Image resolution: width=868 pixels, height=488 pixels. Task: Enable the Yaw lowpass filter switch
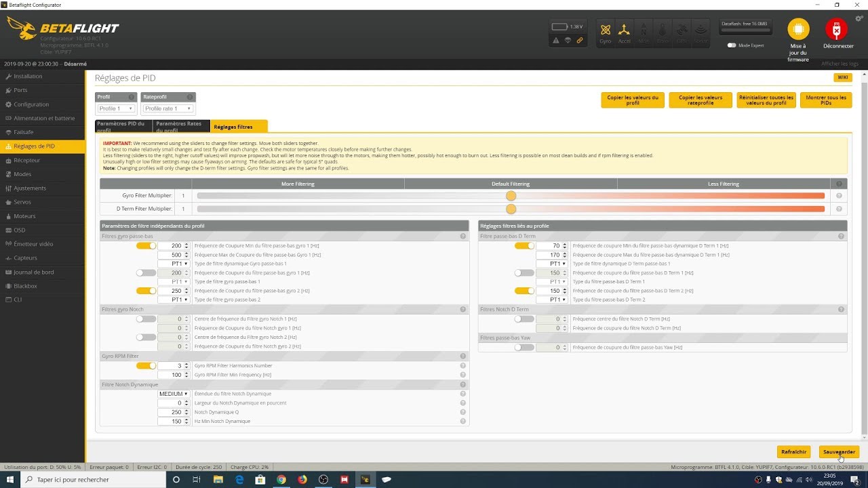[x=524, y=347]
